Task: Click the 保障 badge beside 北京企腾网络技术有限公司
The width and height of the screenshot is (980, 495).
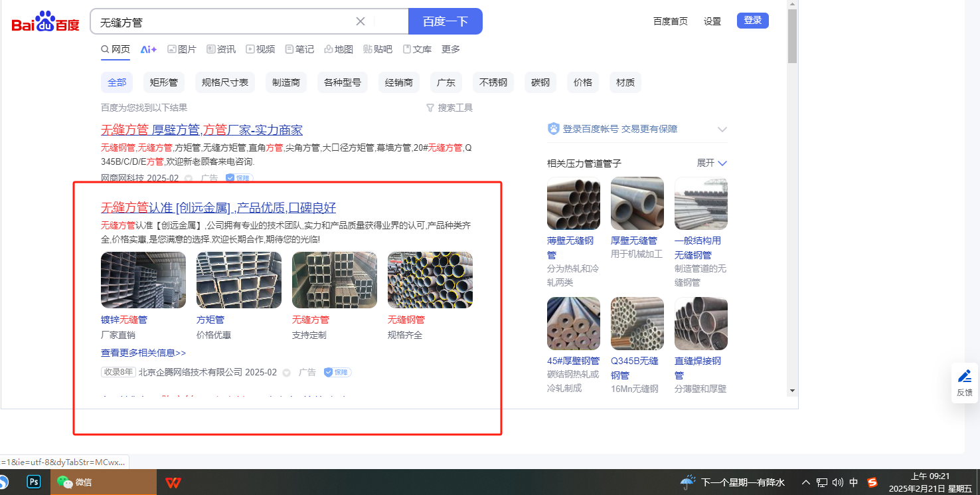Action: (337, 372)
